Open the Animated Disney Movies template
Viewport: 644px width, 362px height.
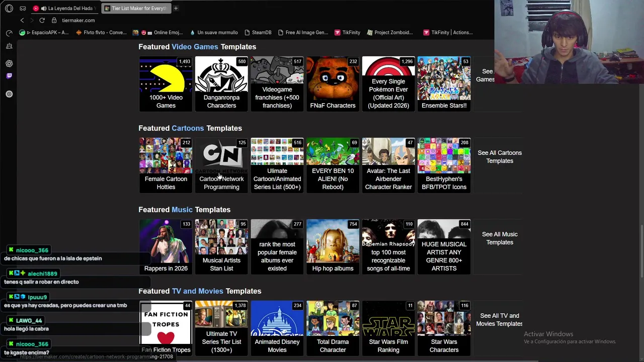(x=277, y=328)
